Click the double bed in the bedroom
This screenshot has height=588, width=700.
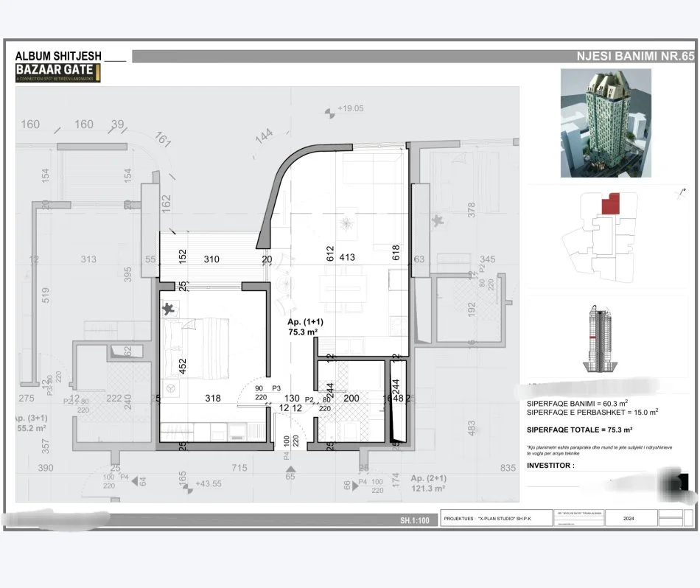[x=196, y=337]
